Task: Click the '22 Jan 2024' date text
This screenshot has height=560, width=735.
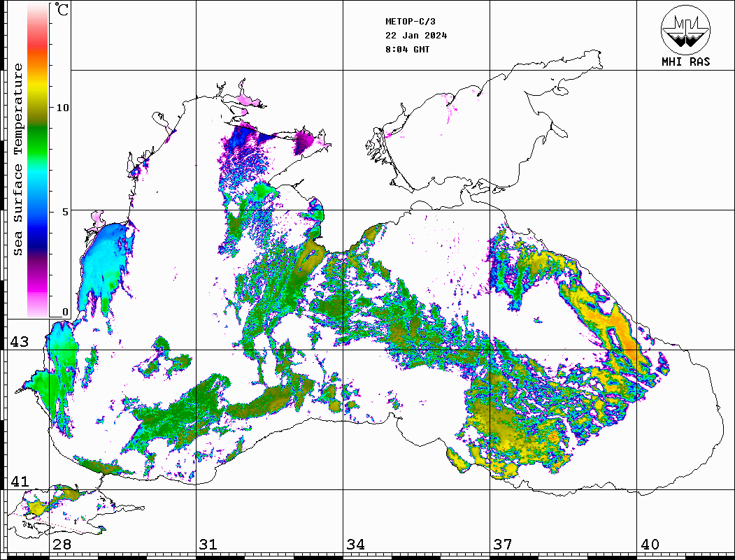Action: 416,36
